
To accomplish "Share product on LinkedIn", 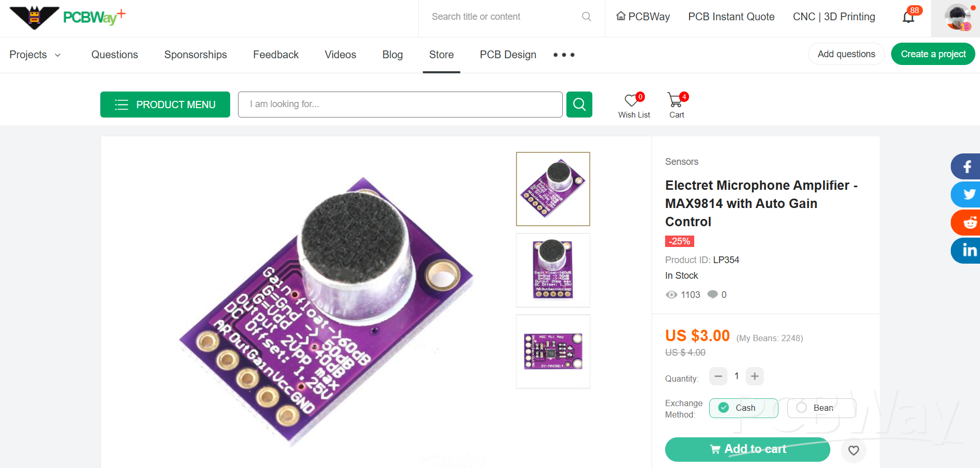I will (x=966, y=251).
